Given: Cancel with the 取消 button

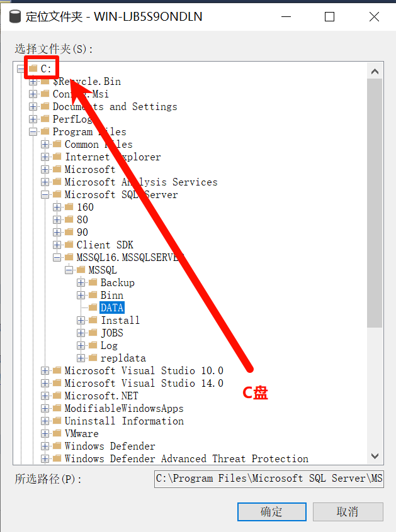Looking at the screenshot, I should [x=348, y=512].
